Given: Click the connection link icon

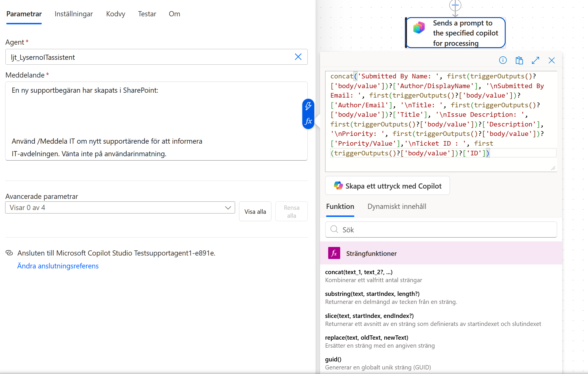Looking at the screenshot, I should coord(9,253).
